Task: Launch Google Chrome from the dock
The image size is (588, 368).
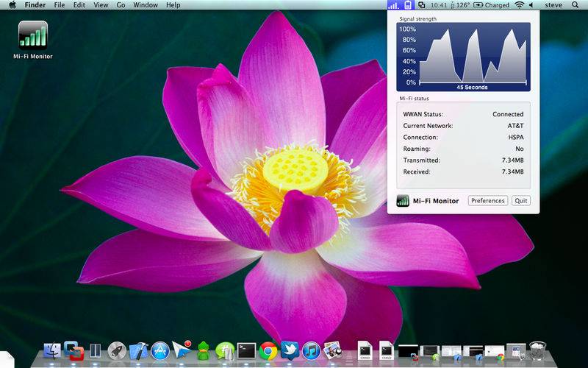Action: coord(268,351)
